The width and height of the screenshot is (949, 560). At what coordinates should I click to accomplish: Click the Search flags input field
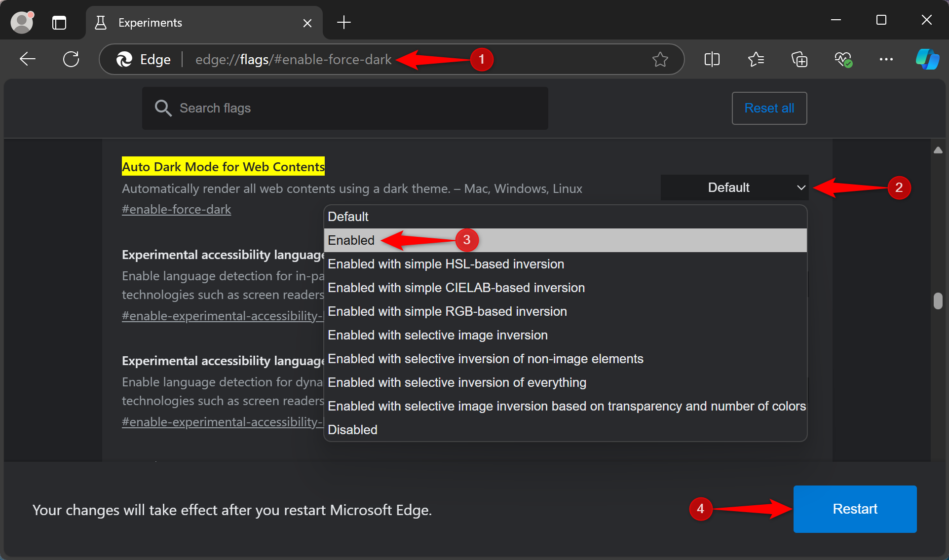point(344,108)
